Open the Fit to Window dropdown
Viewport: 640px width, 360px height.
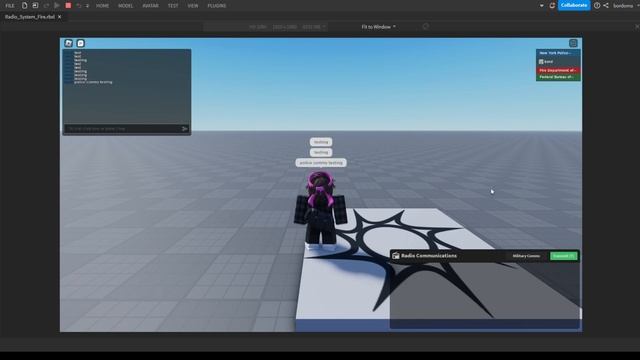point(378,27)
